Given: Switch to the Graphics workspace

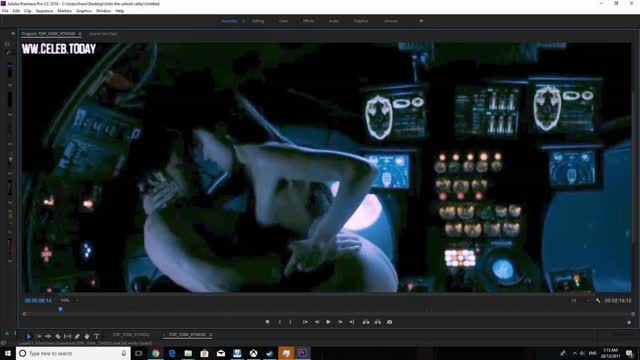Looking at the screenshot, I should pos(361,21).
